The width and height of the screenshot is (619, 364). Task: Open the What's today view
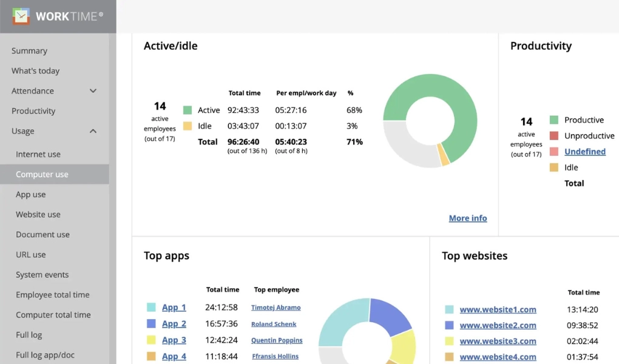coord(35,70)
